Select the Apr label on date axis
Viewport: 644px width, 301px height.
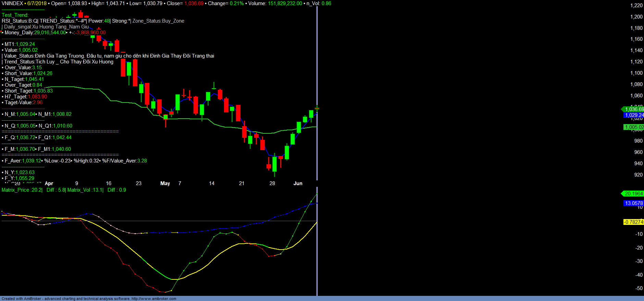tap(49, 183)
